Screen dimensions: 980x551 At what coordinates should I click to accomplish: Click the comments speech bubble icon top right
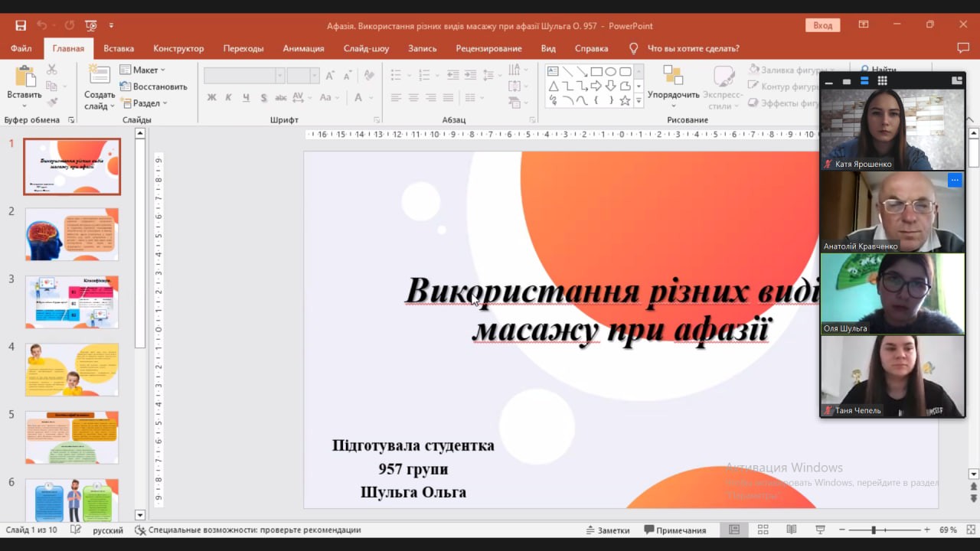963,48
